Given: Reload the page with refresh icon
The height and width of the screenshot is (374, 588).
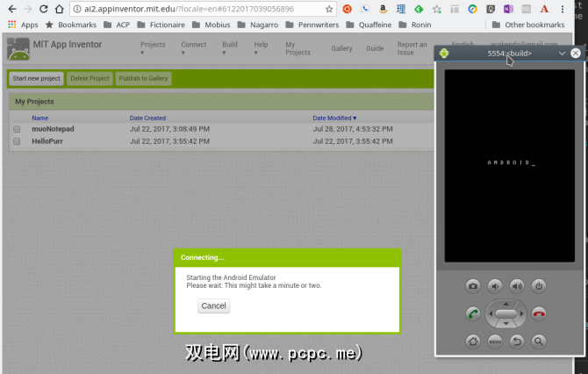Looking at the screenshot, I should (x=44, y=9).
